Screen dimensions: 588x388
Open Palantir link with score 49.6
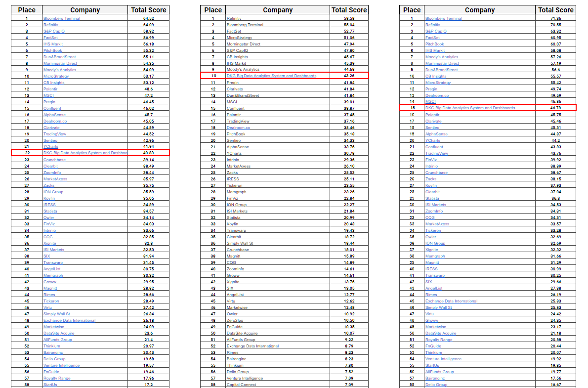tap(51, 89)
